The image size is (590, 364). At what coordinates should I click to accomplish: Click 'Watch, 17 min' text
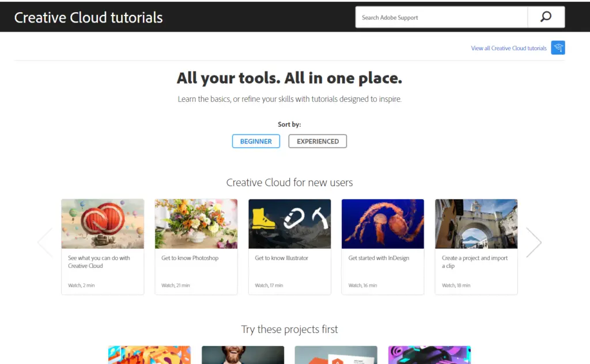tap(269, 286)
